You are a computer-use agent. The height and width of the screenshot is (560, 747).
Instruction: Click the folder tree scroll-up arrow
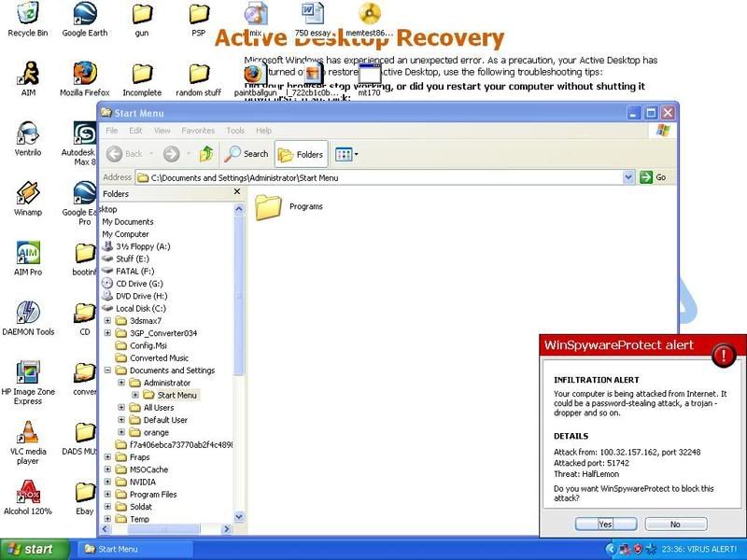(239, 208)
